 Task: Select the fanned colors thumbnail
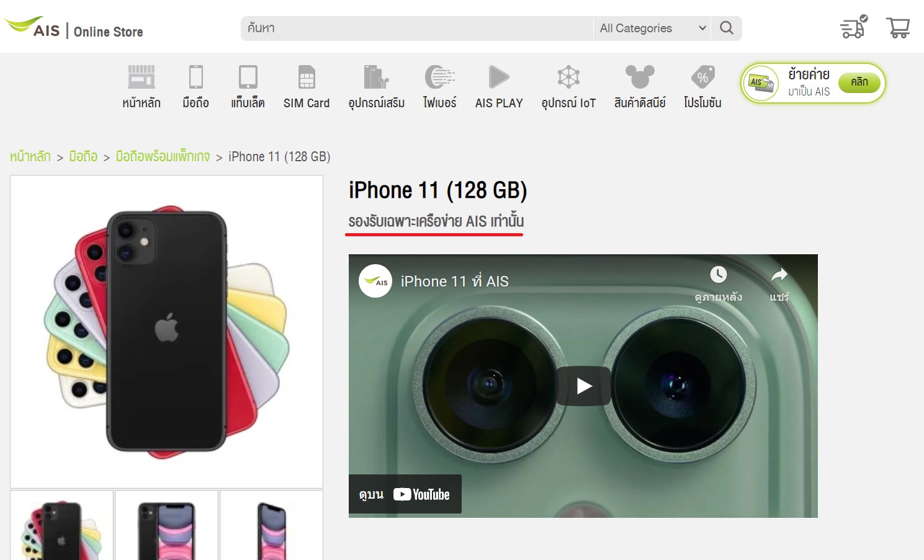pos(61,525)
